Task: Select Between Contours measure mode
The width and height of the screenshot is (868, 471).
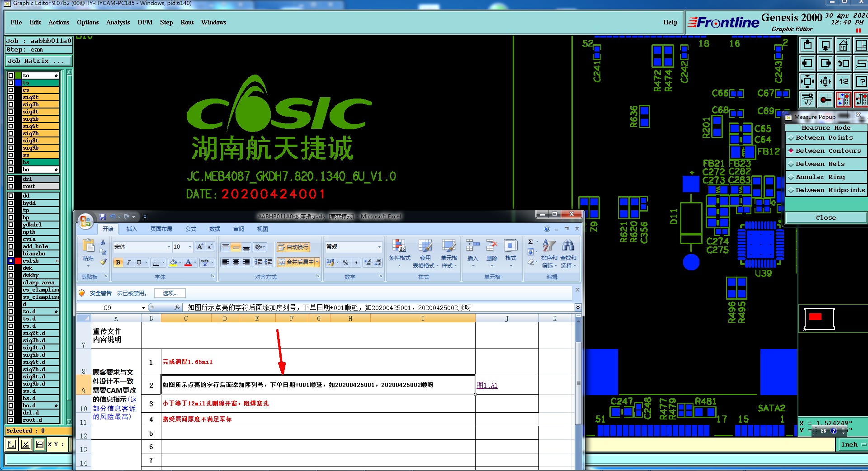Action: (x=826, y=151)
